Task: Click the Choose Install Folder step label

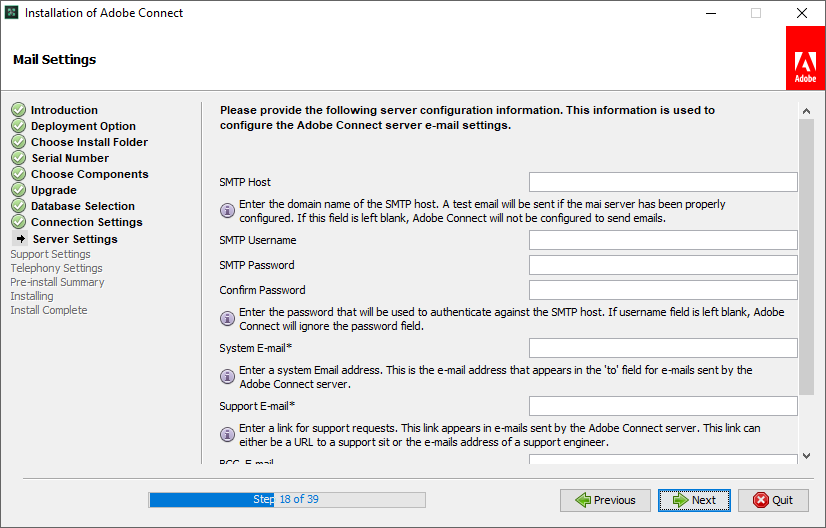Action: [x=90, y=142]
